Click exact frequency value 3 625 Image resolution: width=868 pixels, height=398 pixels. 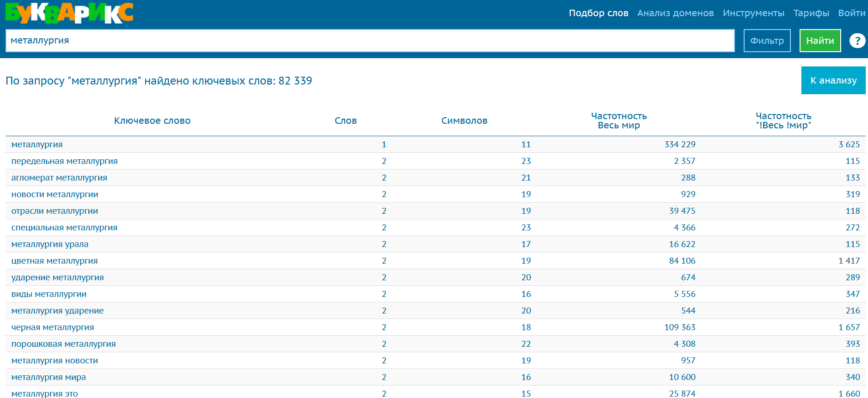tap(849, 145)
